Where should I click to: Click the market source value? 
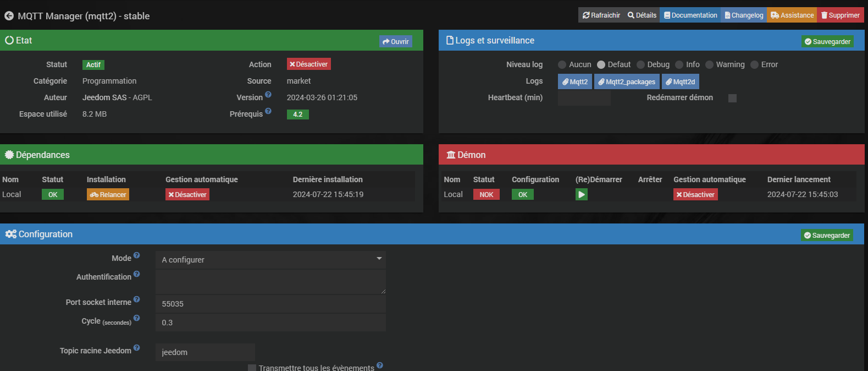pos(298,81)
